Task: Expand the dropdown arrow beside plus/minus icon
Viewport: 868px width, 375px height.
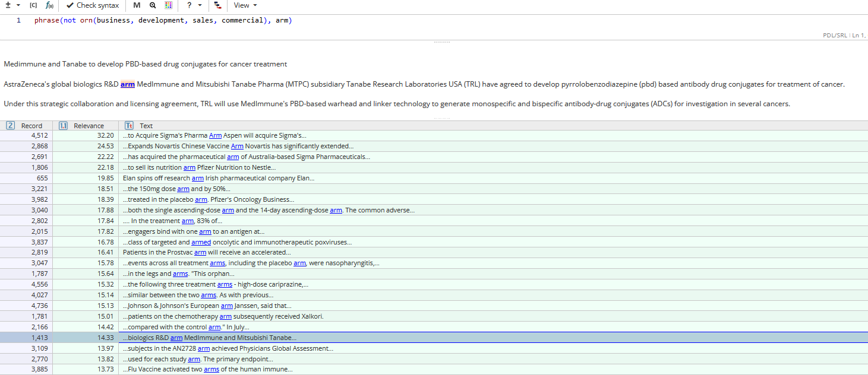Action: [x=18, y=5]
